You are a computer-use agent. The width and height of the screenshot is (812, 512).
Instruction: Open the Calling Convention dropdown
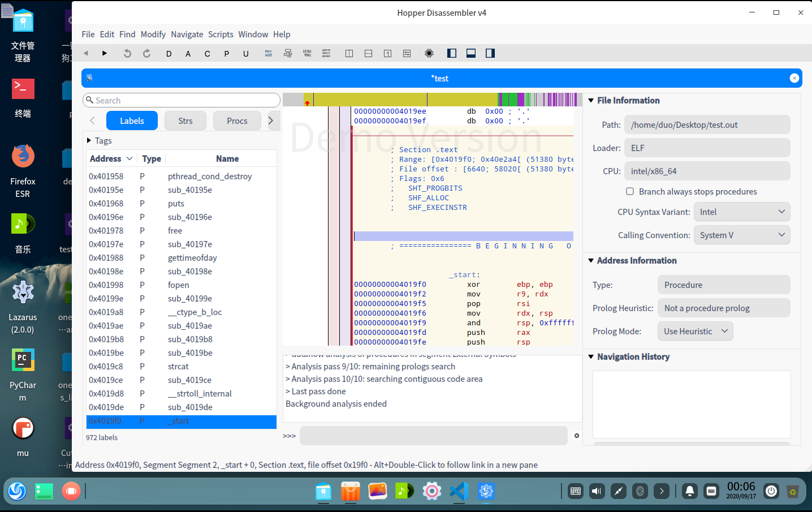click(x=741, y=235)
